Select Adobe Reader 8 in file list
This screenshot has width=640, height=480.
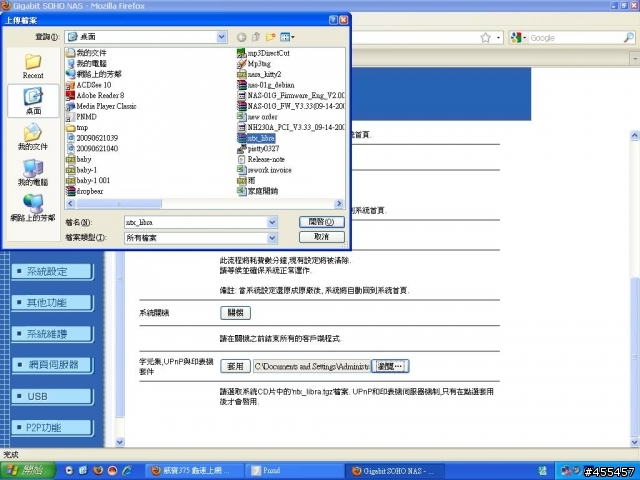click(x=95, y=96)
